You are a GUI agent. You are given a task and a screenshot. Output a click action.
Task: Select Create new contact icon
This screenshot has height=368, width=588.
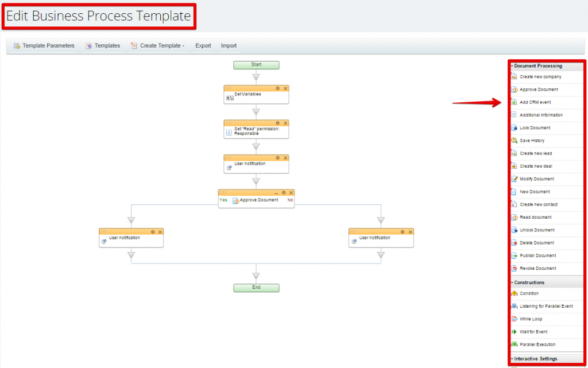tap(514, 204)
